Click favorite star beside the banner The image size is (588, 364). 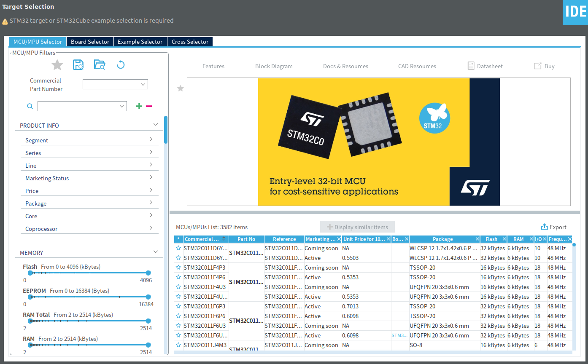(181, 88)
